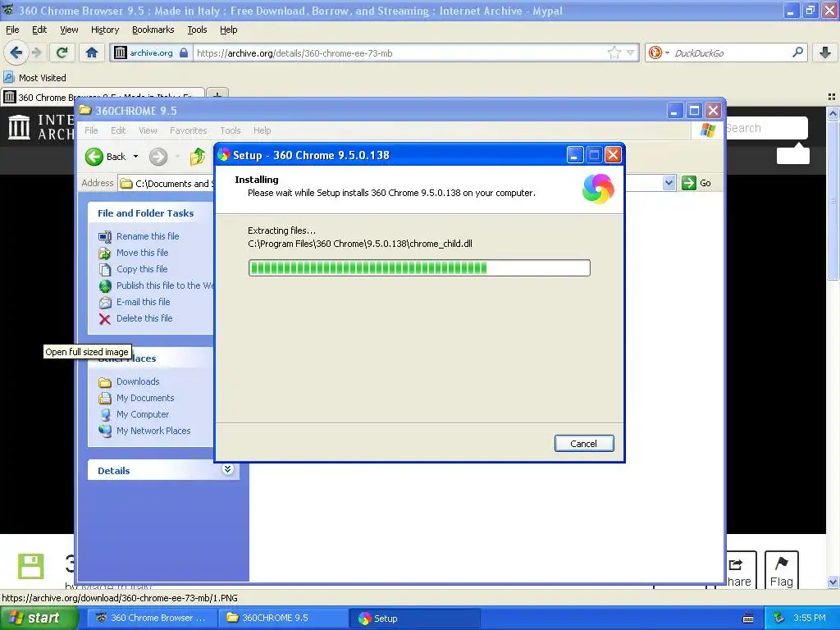Click the DuckDuckGo search engine icon
This screenshot has width=840, height=630.
655,52
